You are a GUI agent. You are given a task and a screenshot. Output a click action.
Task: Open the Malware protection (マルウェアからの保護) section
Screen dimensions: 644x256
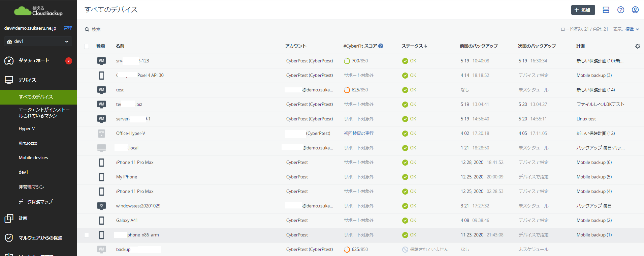tap(40, 238)
